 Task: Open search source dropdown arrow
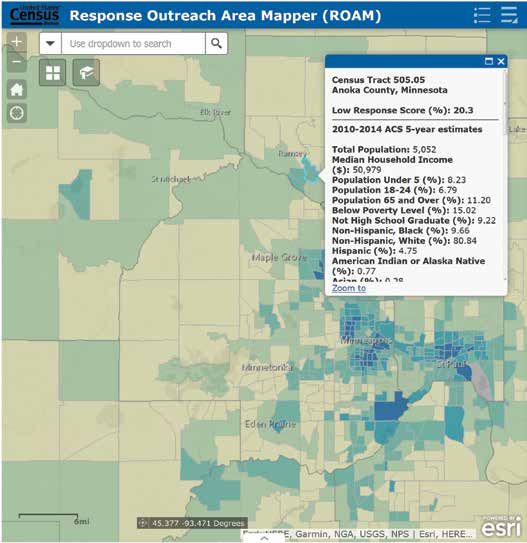coord(51,44)
